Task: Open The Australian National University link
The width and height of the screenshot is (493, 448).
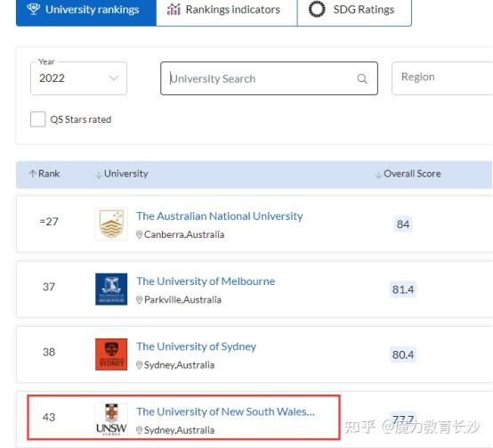Action: [220, 216]
